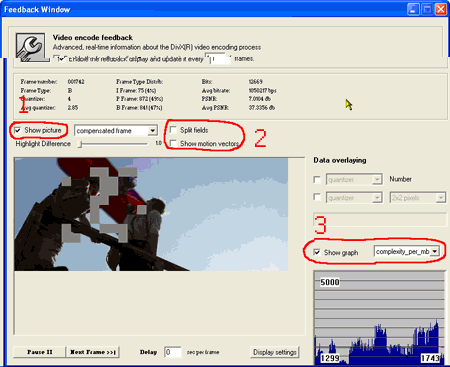Click the video frame preview image
Screen dimensions: 450x367
[151, 214]
